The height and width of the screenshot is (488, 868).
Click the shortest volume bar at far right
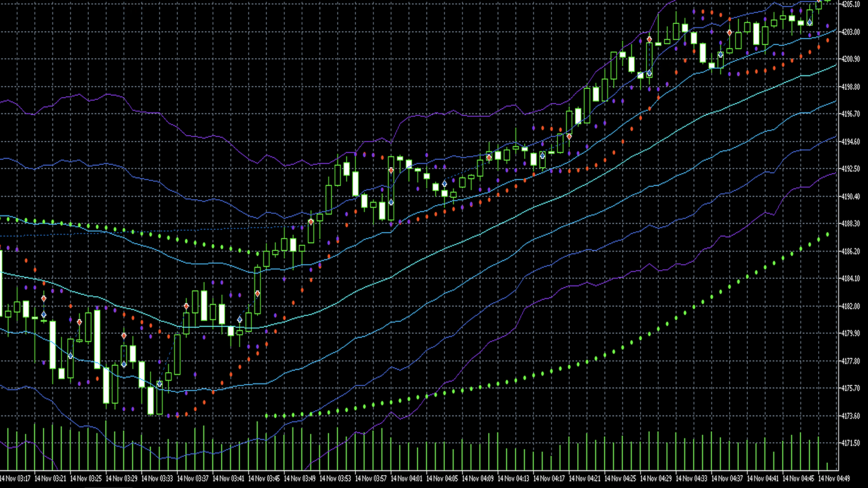click(827, 466)
